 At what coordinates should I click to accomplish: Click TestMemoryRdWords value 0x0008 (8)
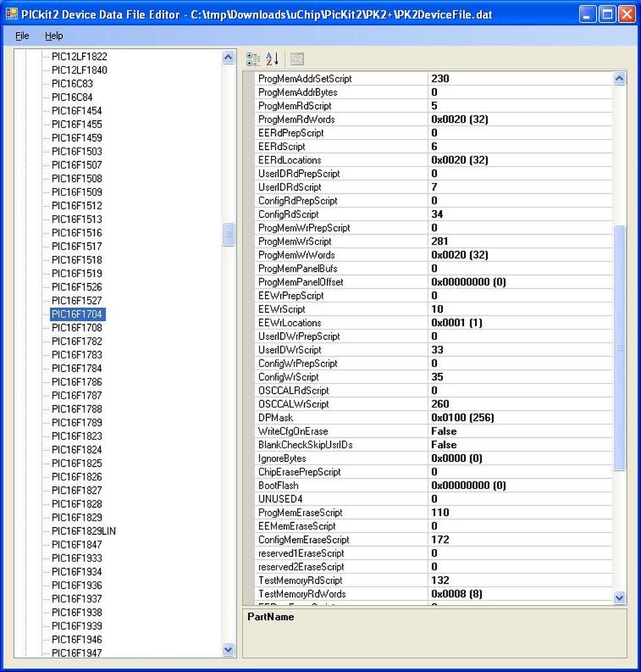pyautogui.click(x=457, y=594)
